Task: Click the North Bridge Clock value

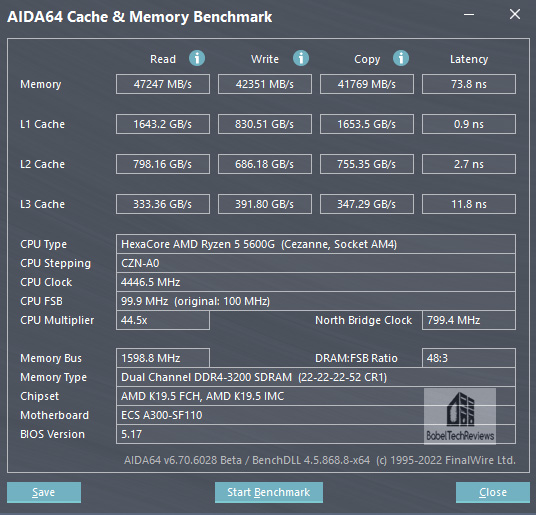Action: point(469,320)
